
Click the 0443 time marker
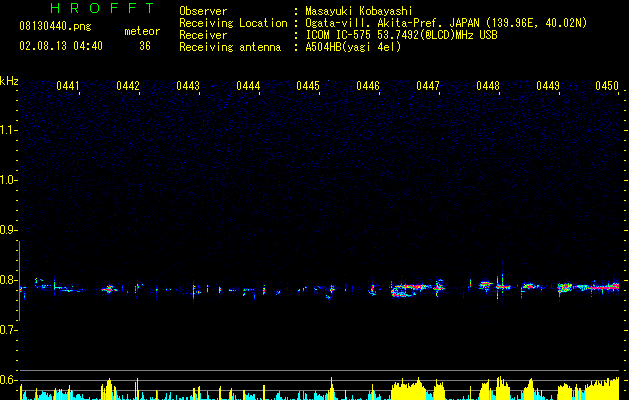click(x=188, y=86)
